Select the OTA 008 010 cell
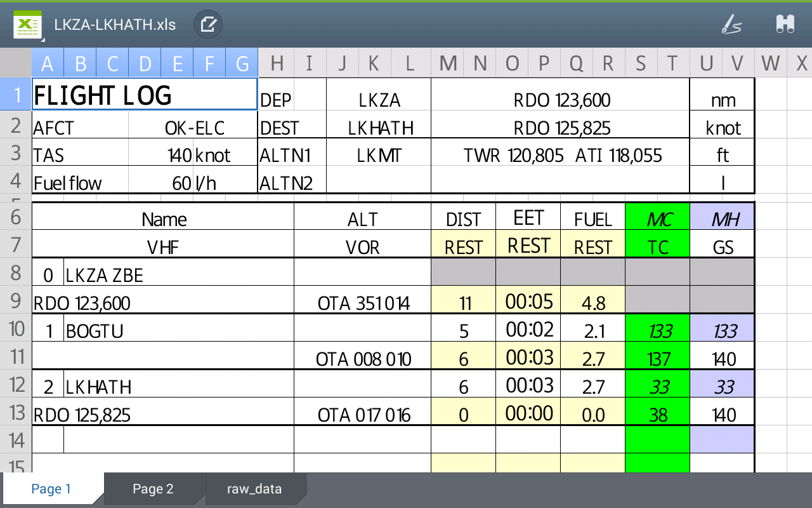The height and width of the screenshot is (508, 812). tap(363, 357)
